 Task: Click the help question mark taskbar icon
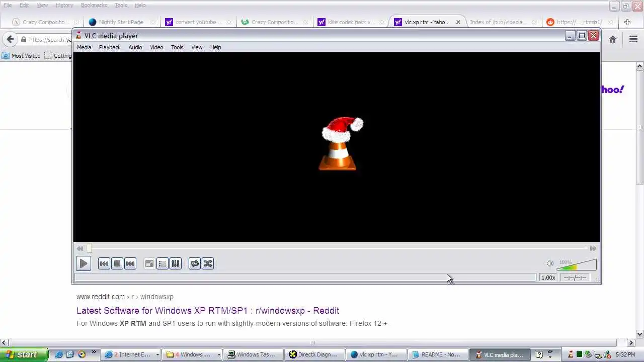point(539,354)
